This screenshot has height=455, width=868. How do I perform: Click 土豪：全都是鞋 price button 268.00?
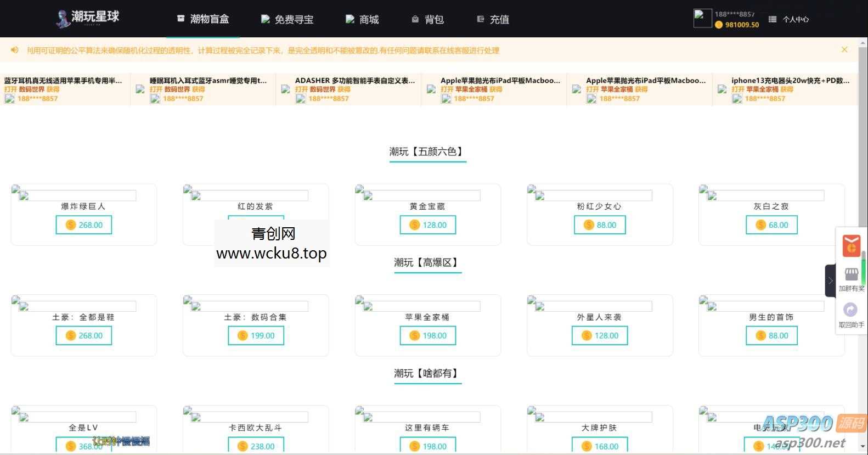tap(84, 335)
